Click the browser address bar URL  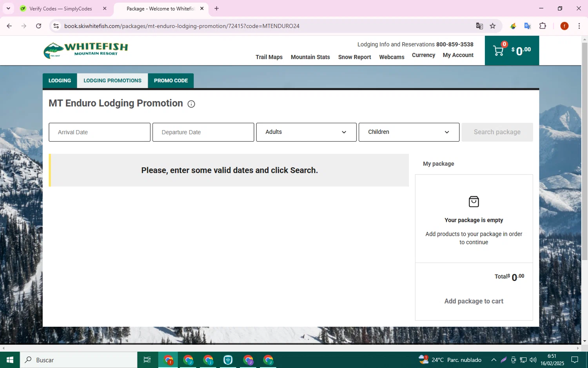(182, 26)
